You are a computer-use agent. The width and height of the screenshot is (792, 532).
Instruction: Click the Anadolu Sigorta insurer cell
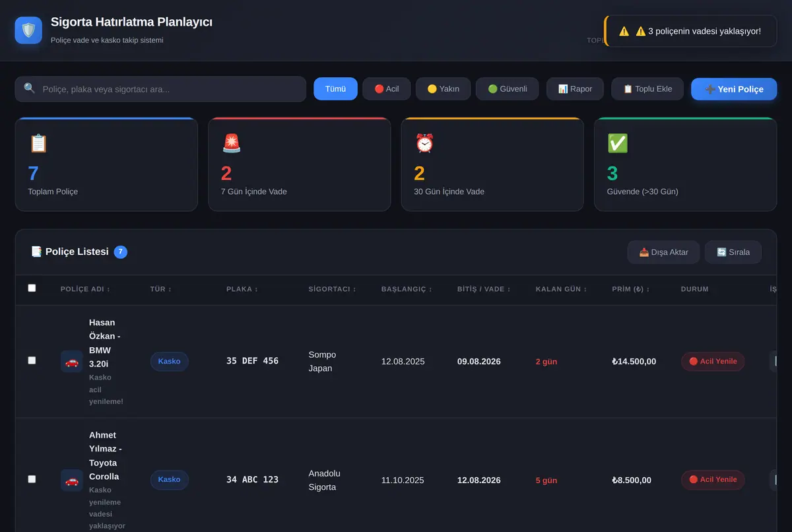(x=325, y=480)
